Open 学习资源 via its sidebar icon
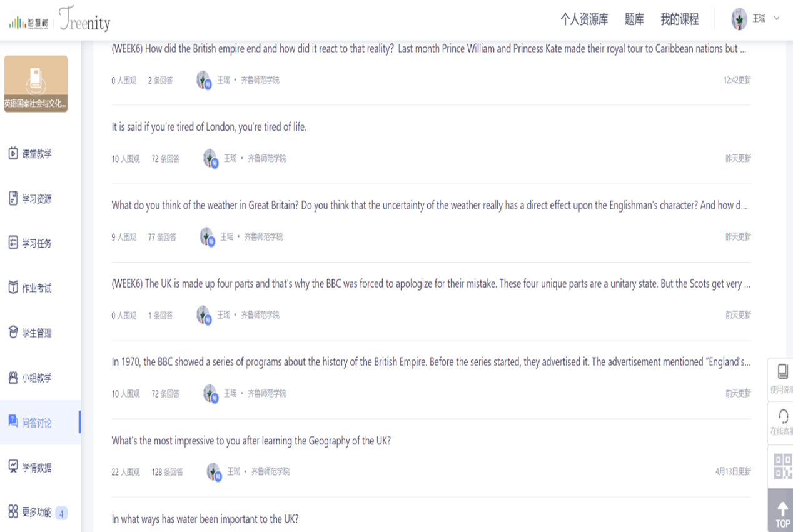Screen dimensions: 793x532 [13, 199]
